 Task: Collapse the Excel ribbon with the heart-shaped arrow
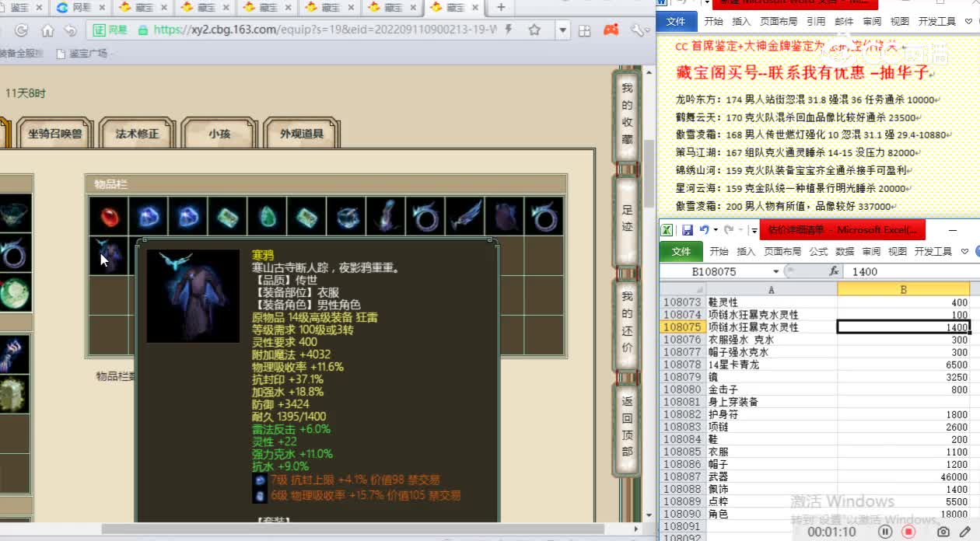click(x=965, y=251)
